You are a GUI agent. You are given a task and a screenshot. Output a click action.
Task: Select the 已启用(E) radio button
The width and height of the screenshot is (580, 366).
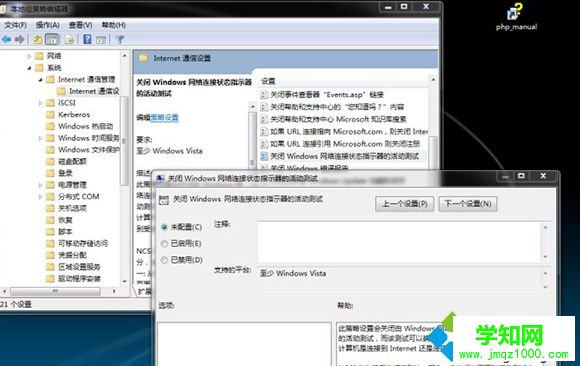point(164,244)
